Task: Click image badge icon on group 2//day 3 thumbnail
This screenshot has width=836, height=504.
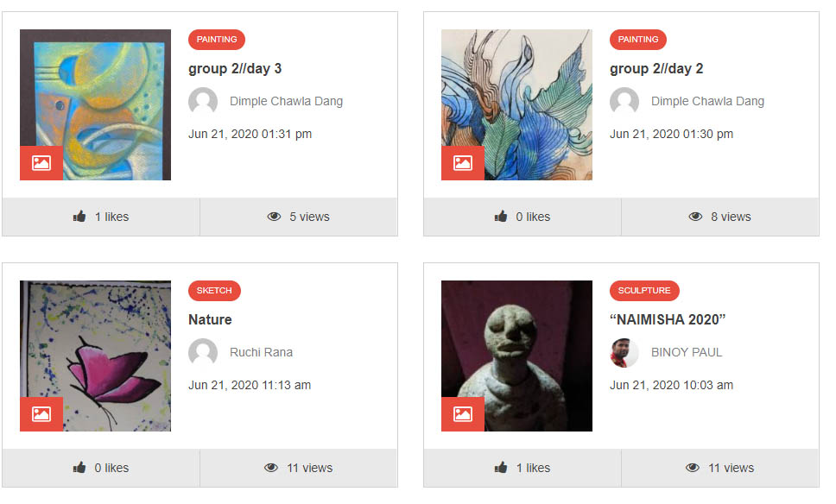Action: pyautogui.click(x=41, y=163)
